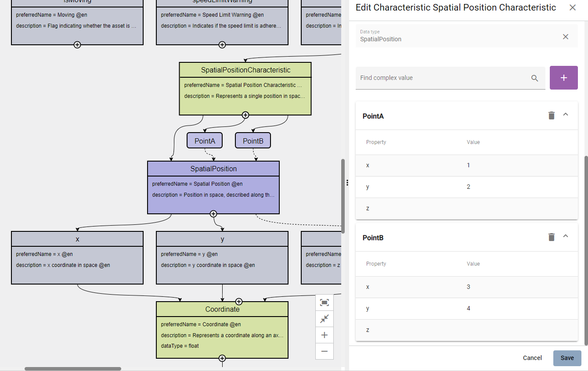Delete the PointA complex value
The width and height of the screenshot is (588, 371).
pos(552,115)
